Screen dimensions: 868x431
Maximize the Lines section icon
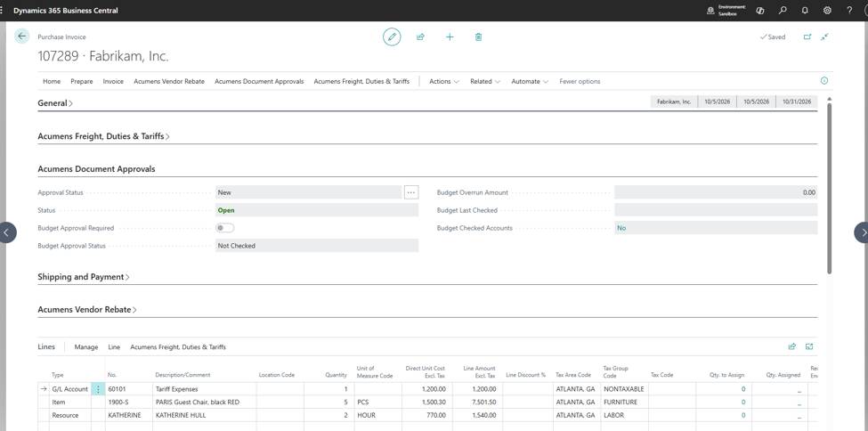[809, 346]
